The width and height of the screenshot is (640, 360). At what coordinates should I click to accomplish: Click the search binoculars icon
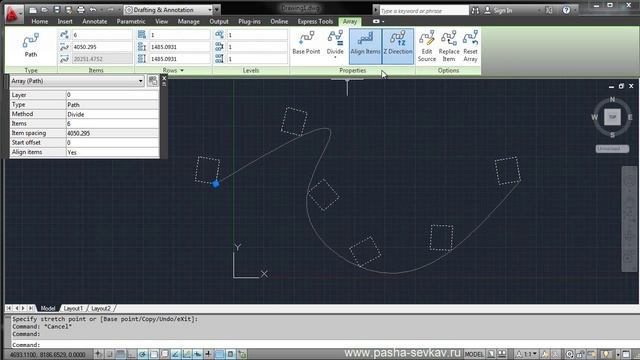click(475, 11)
